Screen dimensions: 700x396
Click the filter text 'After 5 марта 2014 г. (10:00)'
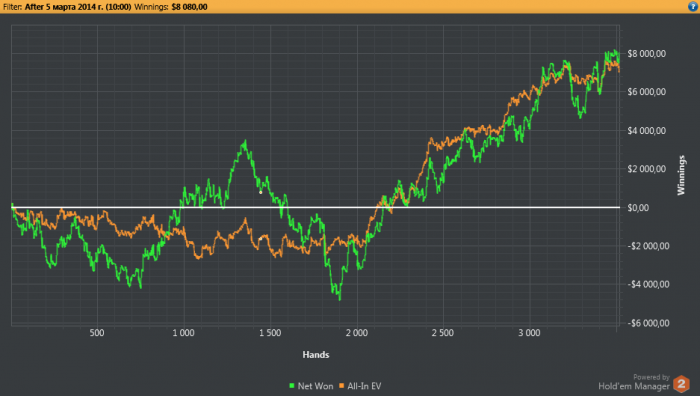click(x=78, y=7)
